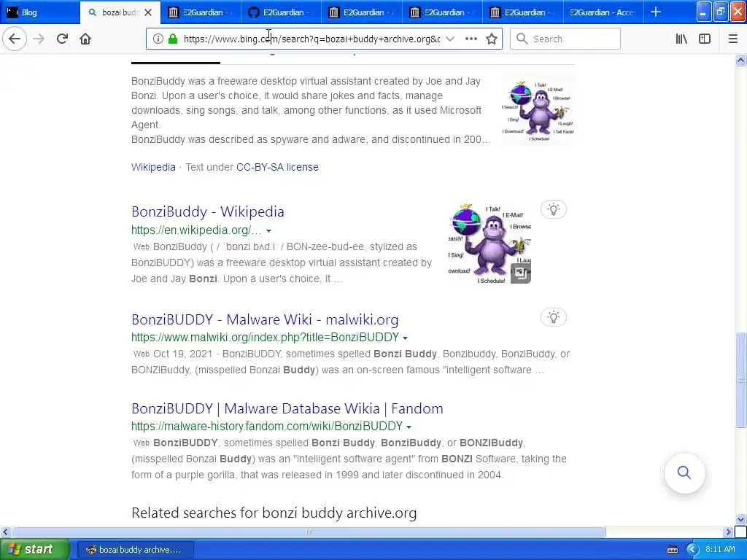
Task: Toggle the sidebar view icon
Action: click(x=705, y=39)
